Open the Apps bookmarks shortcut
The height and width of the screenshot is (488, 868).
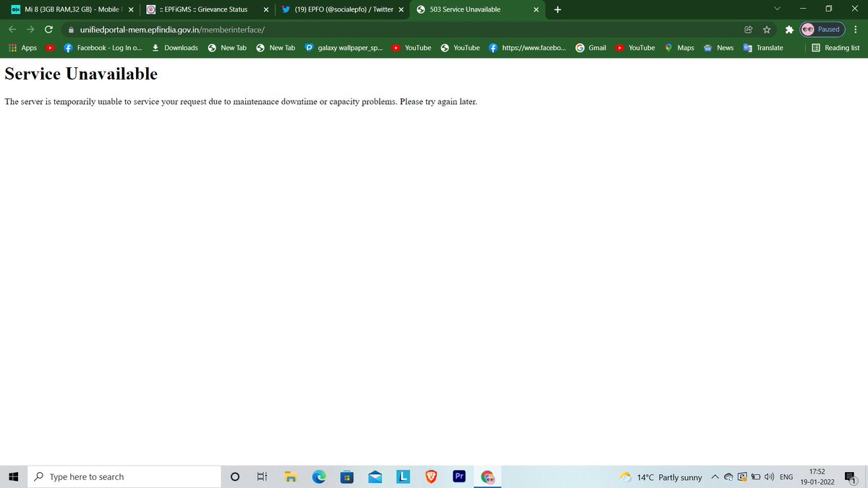coord(23,48)
